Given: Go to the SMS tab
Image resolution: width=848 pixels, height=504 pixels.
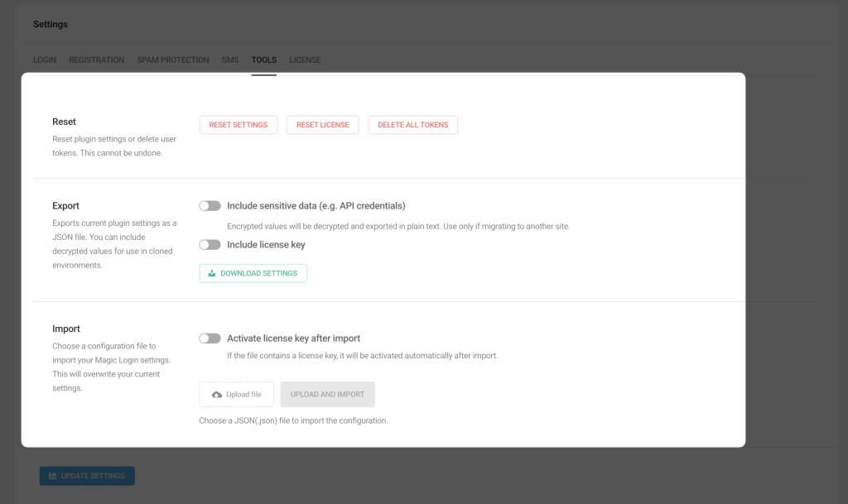Looking at the screenshot, I should [x=230, y=60].
